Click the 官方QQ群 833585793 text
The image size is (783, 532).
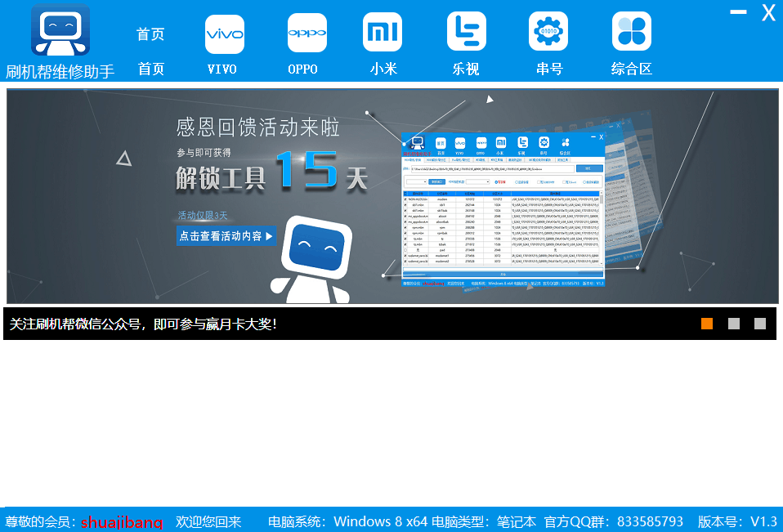click(614, 522)
